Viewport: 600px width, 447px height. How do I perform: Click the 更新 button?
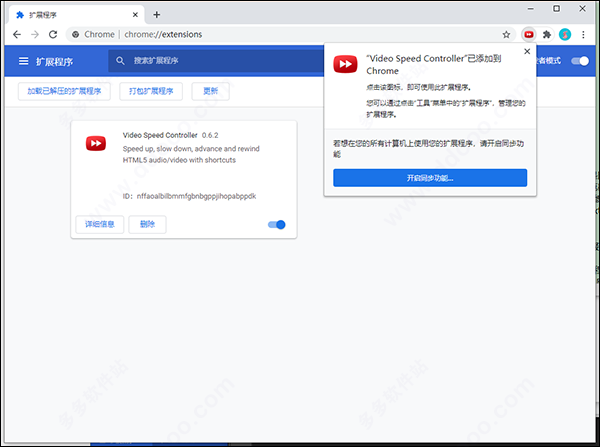point(210,91)
